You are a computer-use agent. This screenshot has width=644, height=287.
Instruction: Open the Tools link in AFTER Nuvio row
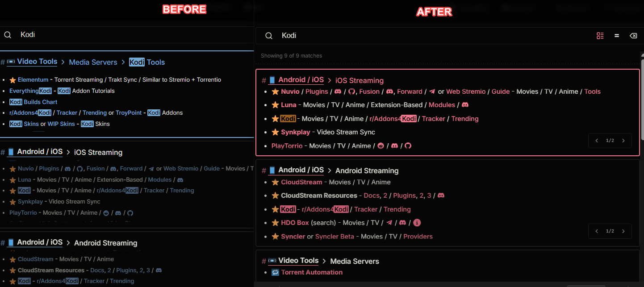coord(592,92)
